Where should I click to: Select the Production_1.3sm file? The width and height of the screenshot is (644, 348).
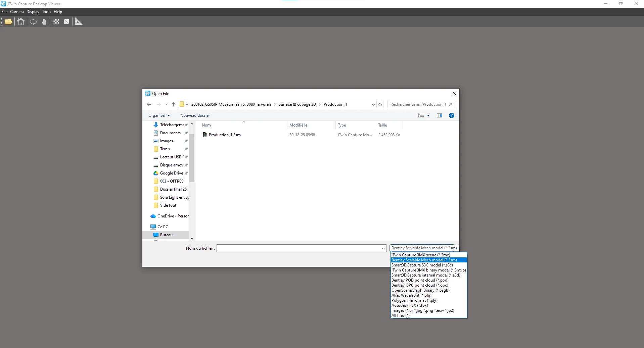[224, 135]
